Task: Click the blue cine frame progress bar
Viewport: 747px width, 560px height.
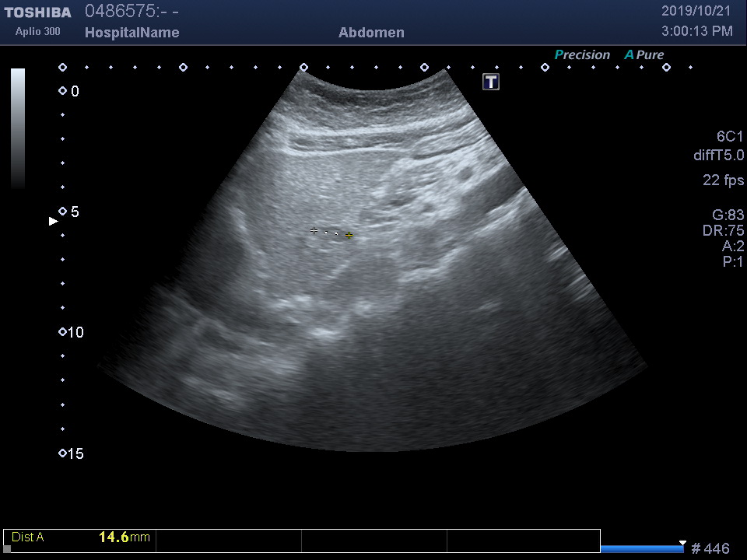Action: (641, 549)
